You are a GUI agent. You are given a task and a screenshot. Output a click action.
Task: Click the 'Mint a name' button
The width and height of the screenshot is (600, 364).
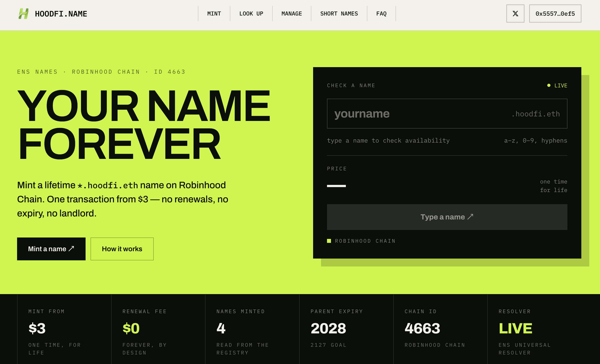pos(51,249)
